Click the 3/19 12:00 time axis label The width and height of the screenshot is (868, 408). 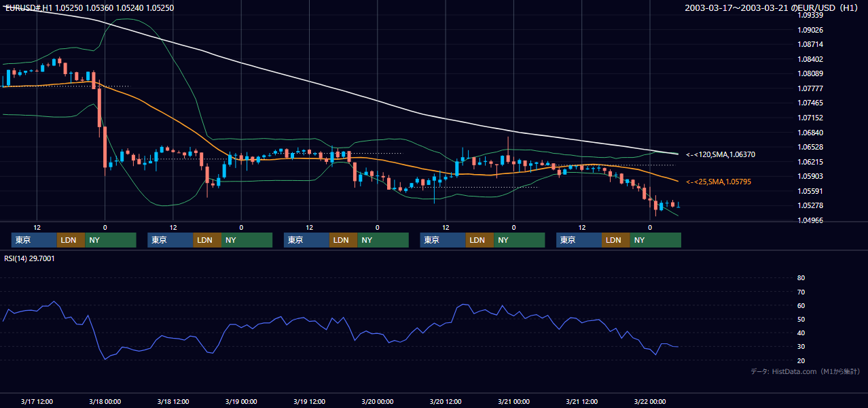[309, 401]
